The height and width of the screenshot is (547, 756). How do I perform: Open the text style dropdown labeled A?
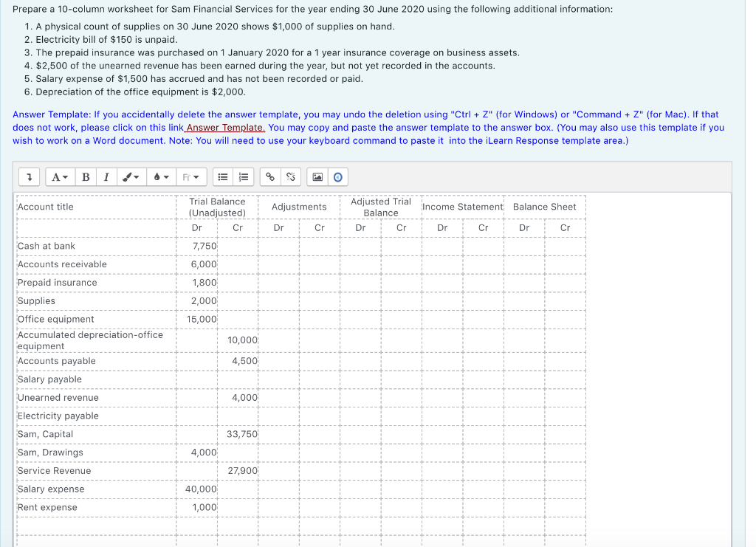point(59,176)
